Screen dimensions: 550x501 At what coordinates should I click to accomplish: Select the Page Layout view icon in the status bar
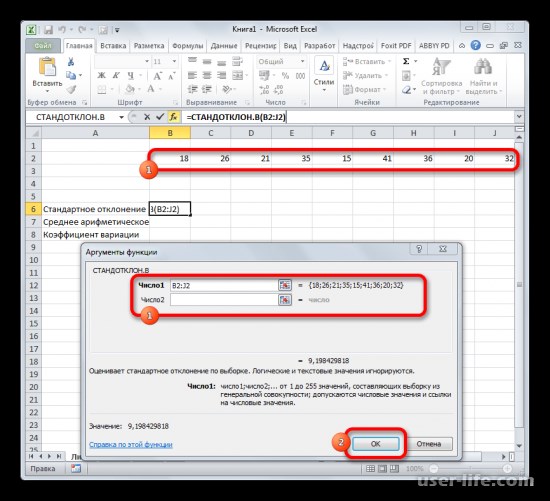click(382, 468)
